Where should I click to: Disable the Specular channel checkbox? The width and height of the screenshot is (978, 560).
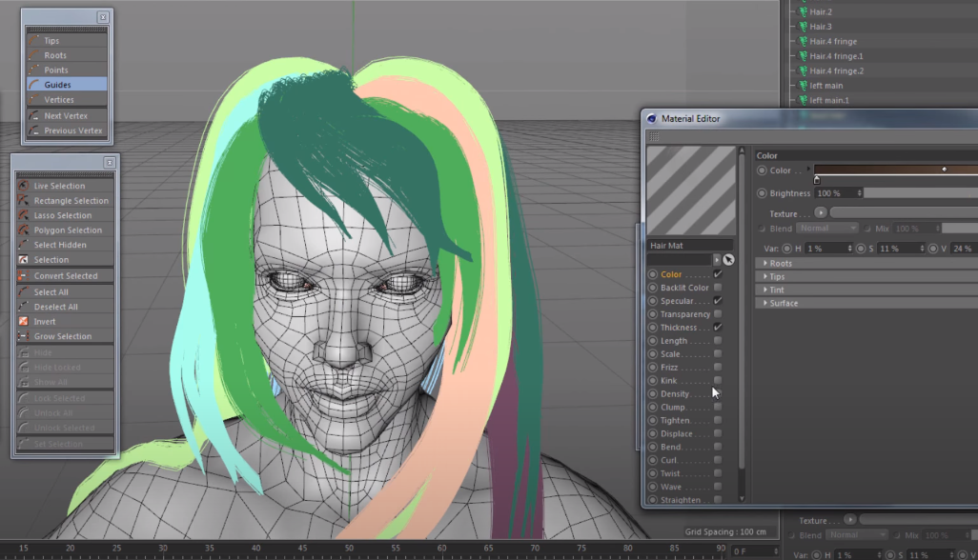click(x=718, y=301)
